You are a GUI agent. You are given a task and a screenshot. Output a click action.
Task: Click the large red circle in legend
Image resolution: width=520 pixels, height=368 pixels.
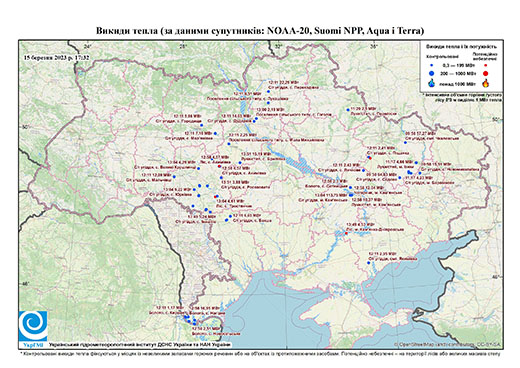tap(486, 73)
